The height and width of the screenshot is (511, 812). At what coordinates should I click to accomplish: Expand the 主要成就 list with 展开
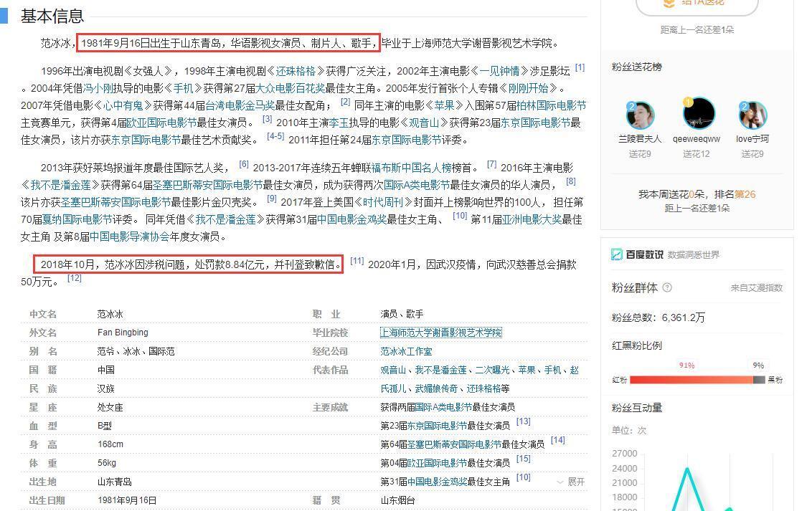coord(571,482)
